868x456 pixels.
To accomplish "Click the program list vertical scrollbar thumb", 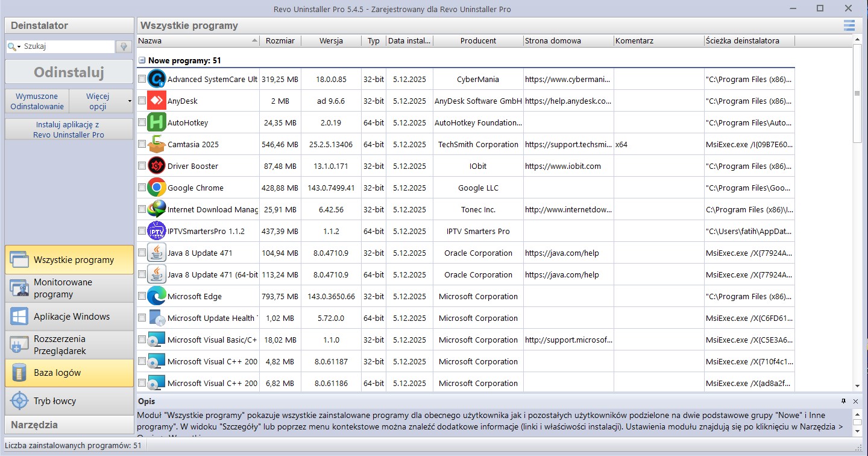I will pos(858,93).
